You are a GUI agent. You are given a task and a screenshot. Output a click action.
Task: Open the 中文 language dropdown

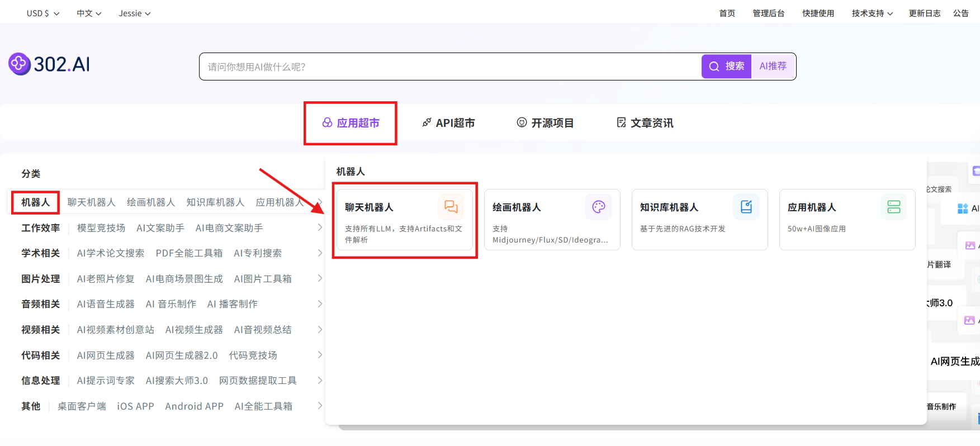(x=89, y=13)
